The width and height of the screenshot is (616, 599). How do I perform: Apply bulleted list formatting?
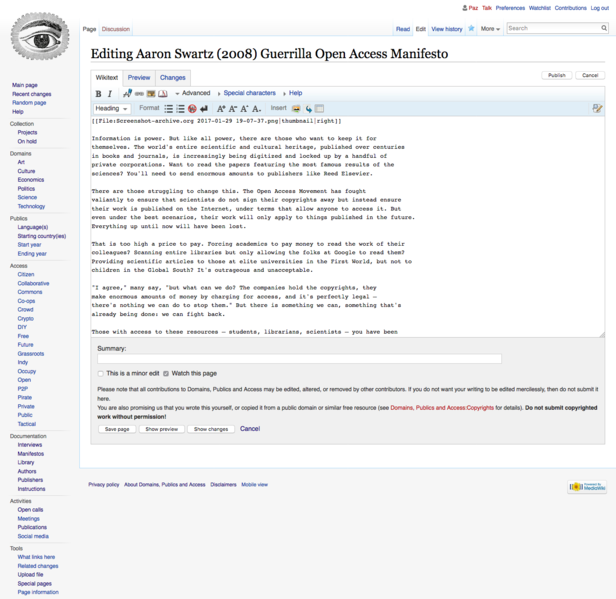169,109
